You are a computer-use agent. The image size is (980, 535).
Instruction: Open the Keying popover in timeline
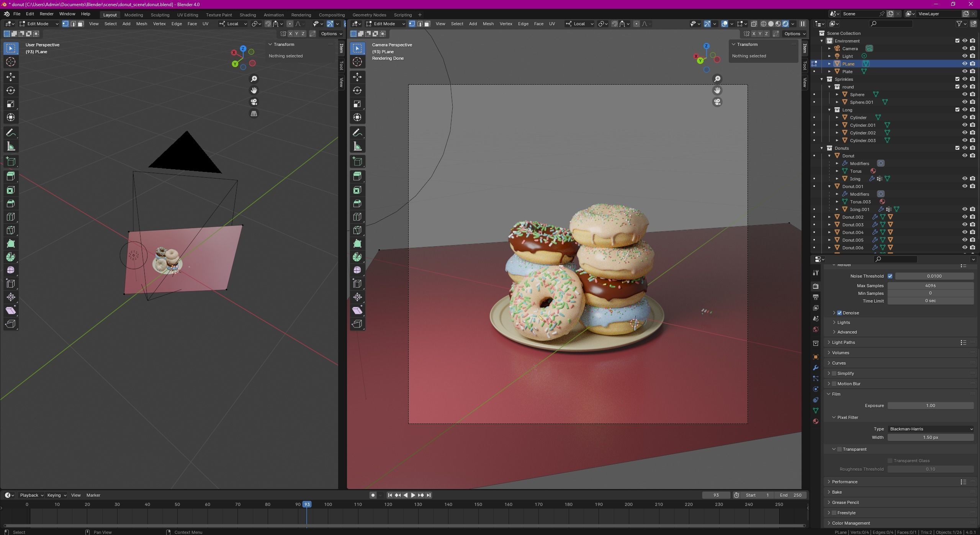point(56,495)
